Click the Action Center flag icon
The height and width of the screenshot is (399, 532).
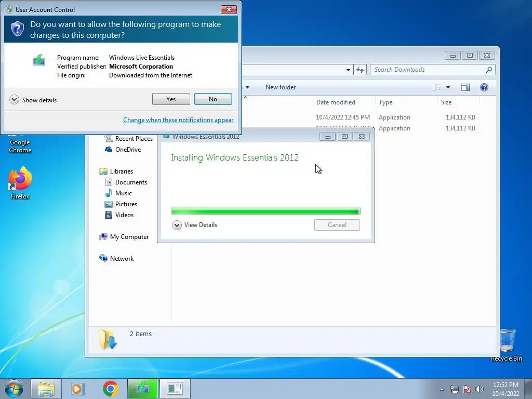[467, 389]
